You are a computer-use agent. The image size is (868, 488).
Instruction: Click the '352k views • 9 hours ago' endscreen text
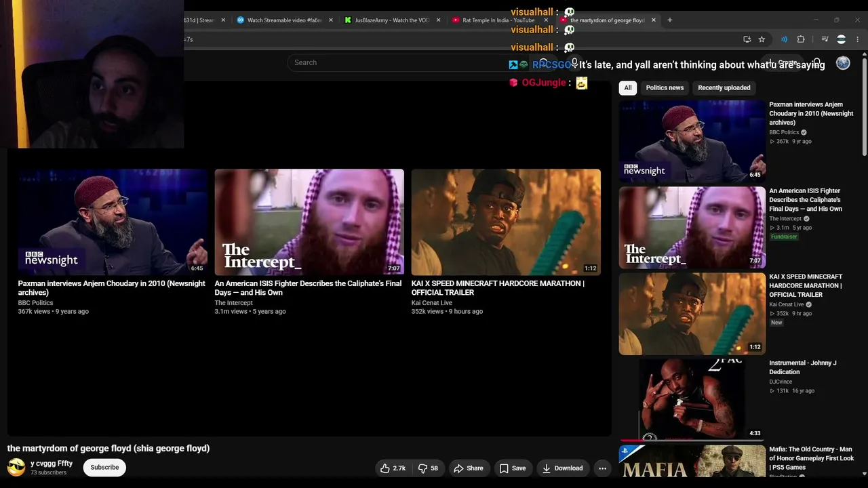pos(447,312)
